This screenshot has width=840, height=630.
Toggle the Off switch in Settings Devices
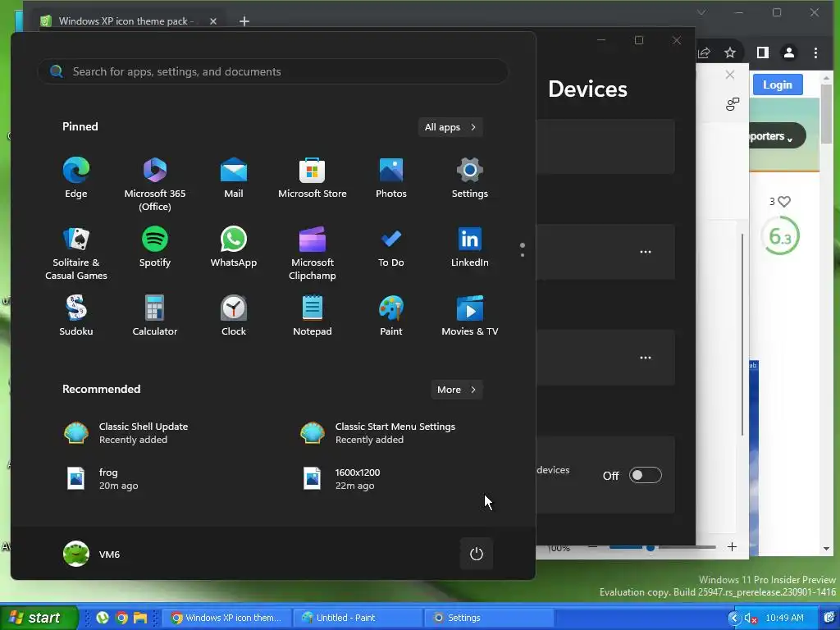click(645, 475)
